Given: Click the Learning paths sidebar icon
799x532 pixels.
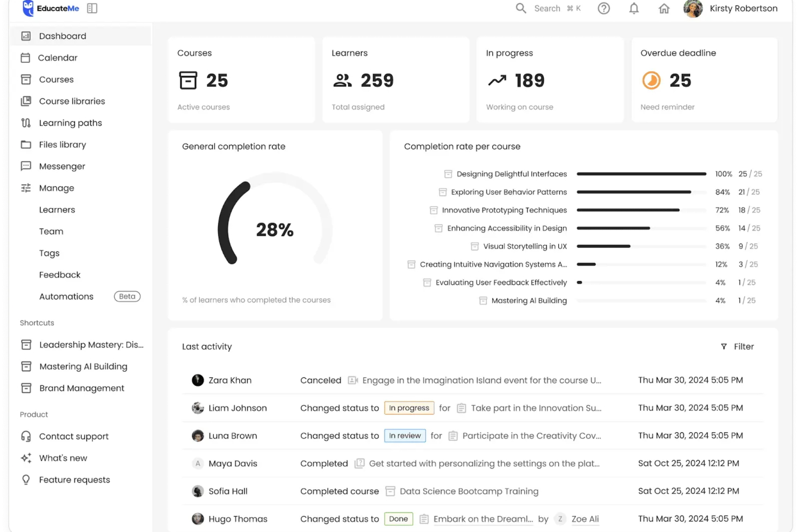Looking at the screenshot, I should (x=26, y=122).
